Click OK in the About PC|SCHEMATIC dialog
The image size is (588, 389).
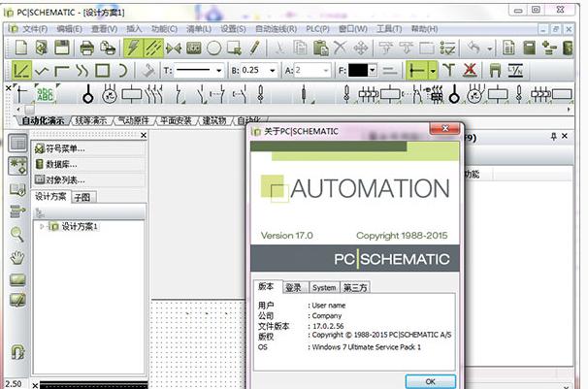tap(431, 381)
